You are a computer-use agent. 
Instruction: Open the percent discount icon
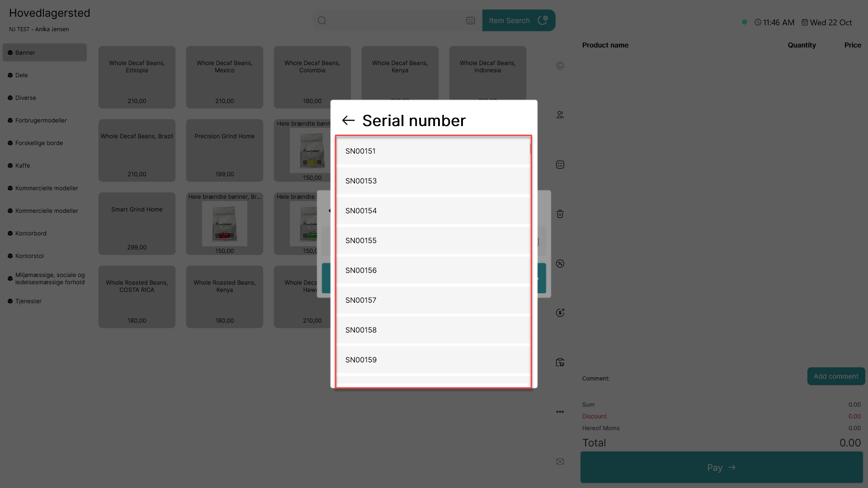560,263
